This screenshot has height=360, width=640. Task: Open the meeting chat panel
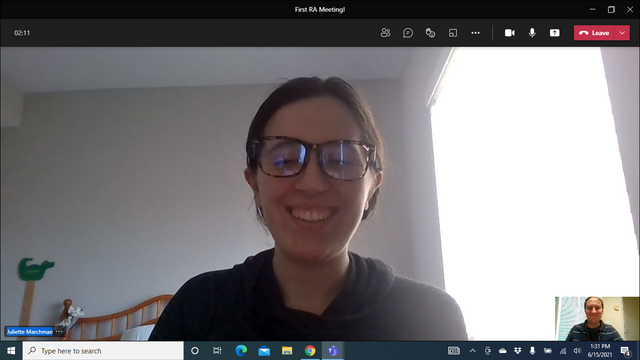coord(408,33)
